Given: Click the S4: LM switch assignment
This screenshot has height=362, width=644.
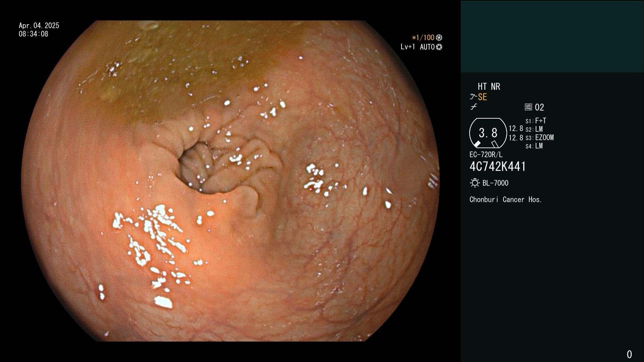Looking at the screenshot, I should point(534,146).
